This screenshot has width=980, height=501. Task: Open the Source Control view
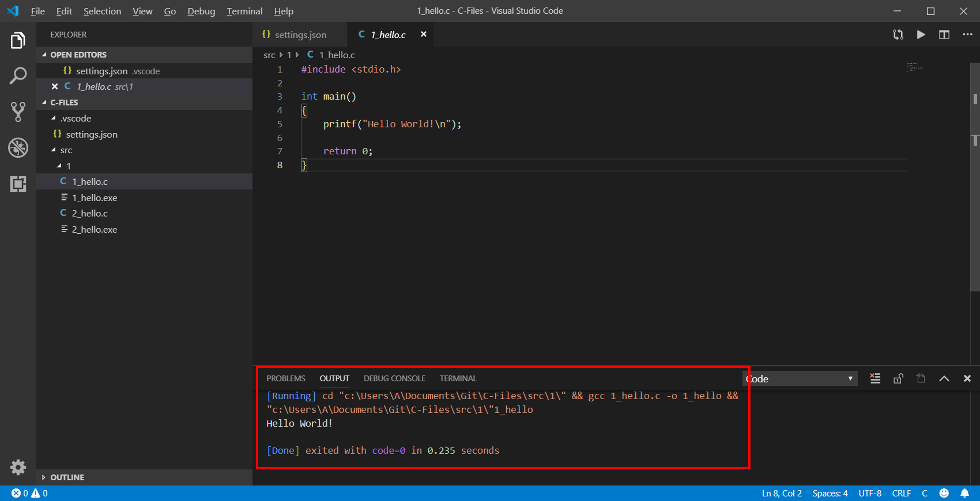point(18,112)
